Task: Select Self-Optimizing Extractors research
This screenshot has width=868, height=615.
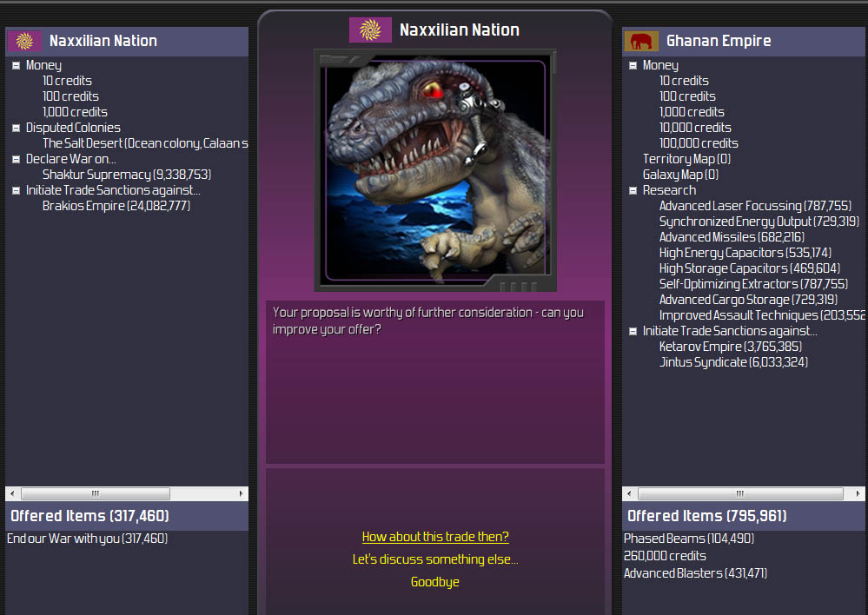Action: pos(753,284)
